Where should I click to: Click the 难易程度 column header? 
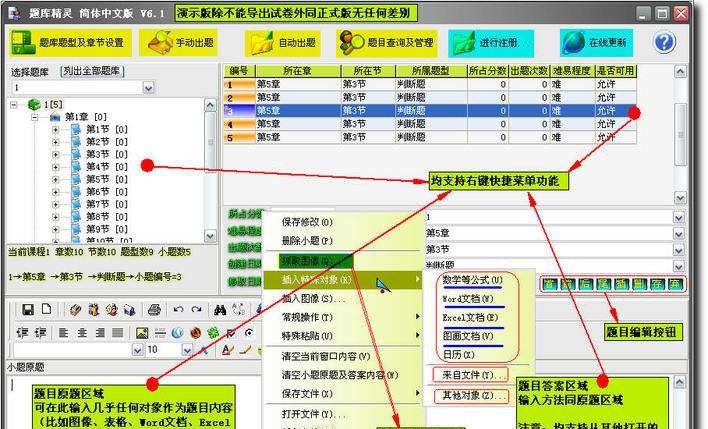click(572, 71)
